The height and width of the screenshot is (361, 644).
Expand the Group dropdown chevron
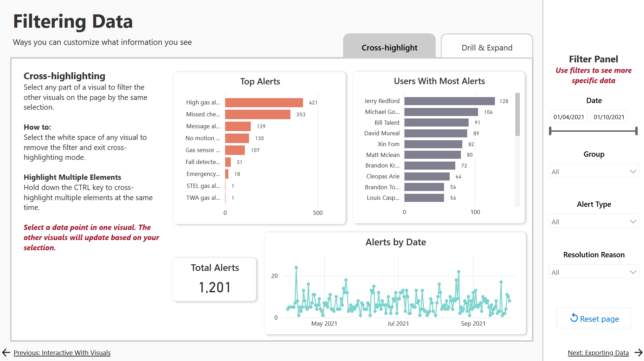[633, 171]
